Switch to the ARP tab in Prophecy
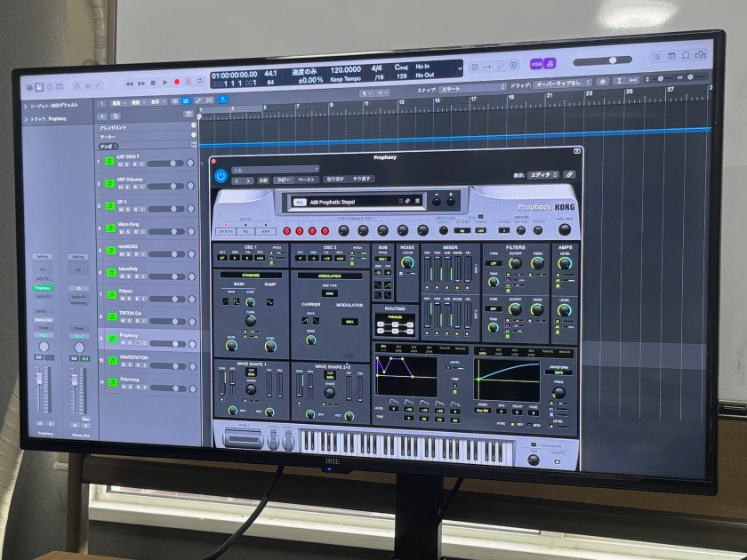This screenshot has height=560, width=747. tap(265, 231)
